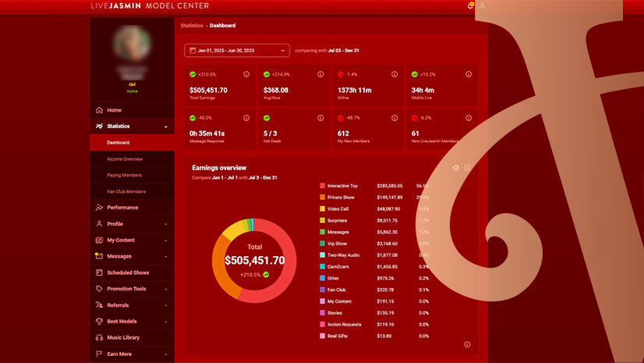
Task: Click the Performance icon in sidebar
Action: pyautogui.click(x=99, y=208)
